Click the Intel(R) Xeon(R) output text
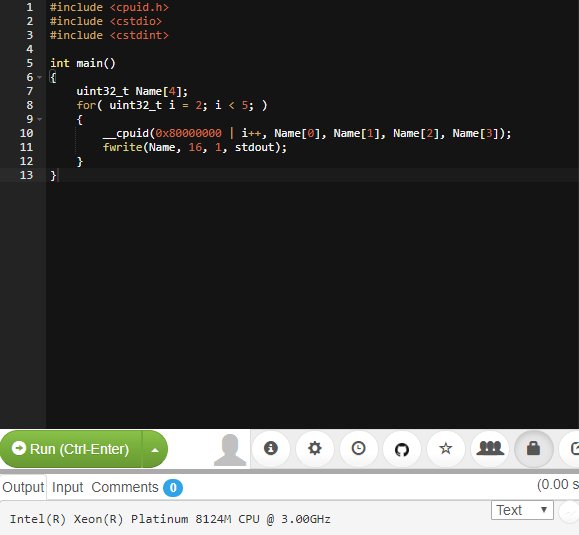Viewport: 579px width, 535px height. [170, 519]
